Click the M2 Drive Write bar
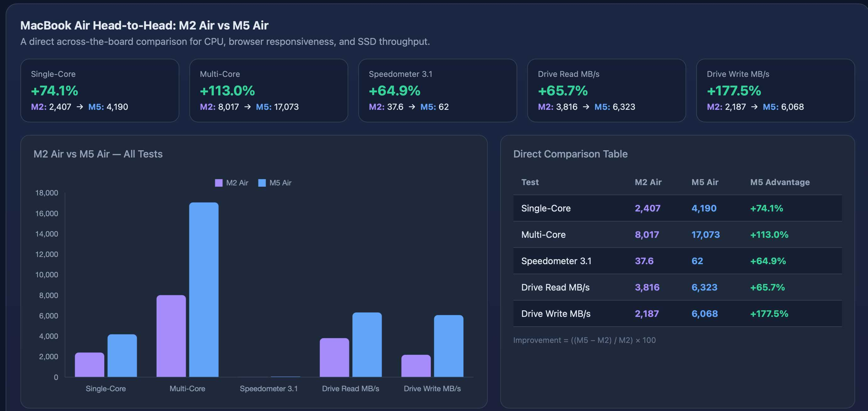The width and height of the screenshot is (868, 411). tap(416, 366)
